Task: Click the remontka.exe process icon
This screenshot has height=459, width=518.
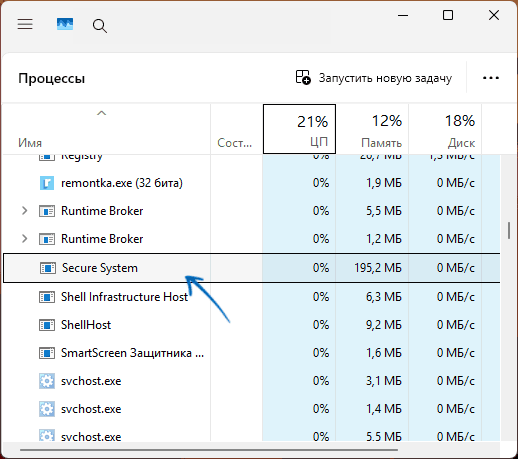Action: (47, 183)
